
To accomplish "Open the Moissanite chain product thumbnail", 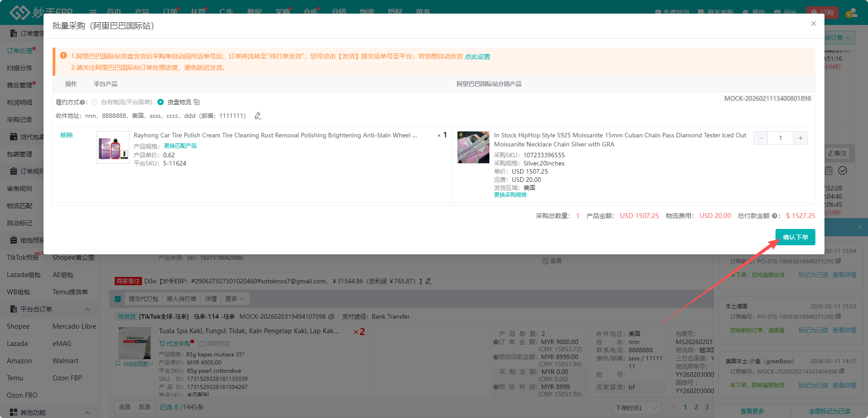I will (473, 147).
